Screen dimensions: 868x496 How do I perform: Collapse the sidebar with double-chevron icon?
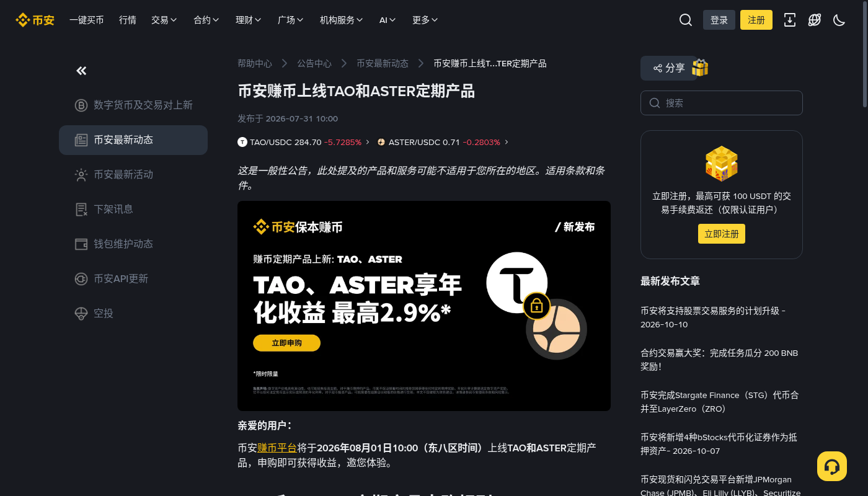81,71
